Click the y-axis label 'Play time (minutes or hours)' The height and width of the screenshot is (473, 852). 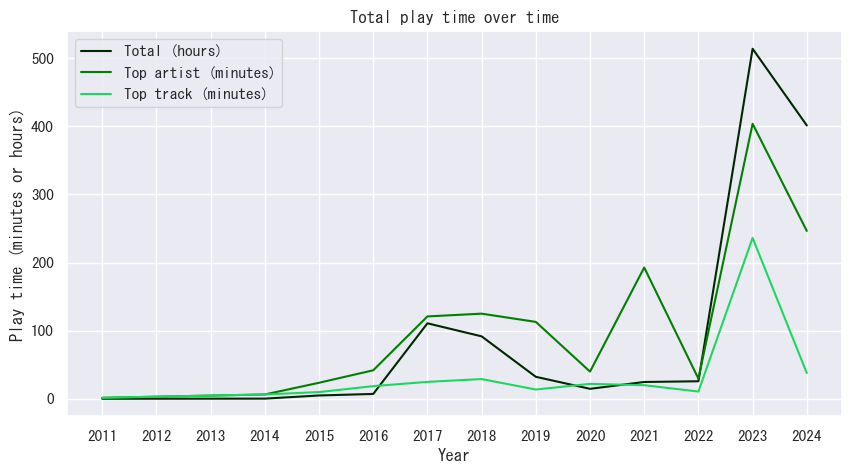[17, 226]
